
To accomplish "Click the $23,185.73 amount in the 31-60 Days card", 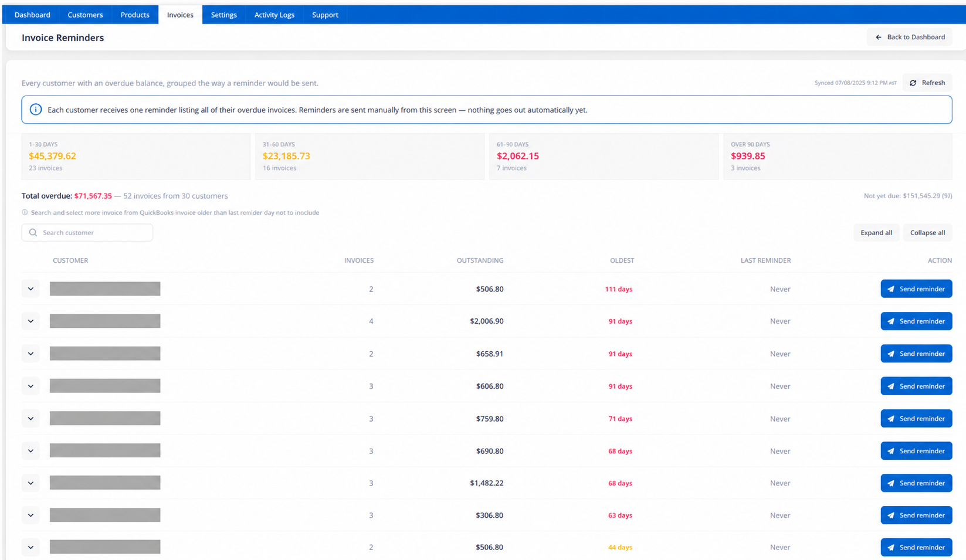I will pos(286,156).
